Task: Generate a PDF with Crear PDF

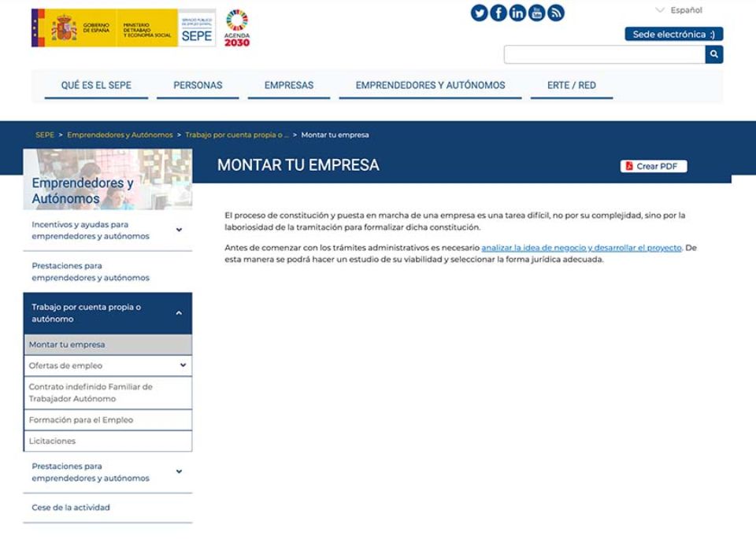Action: [x=653, y=166]
